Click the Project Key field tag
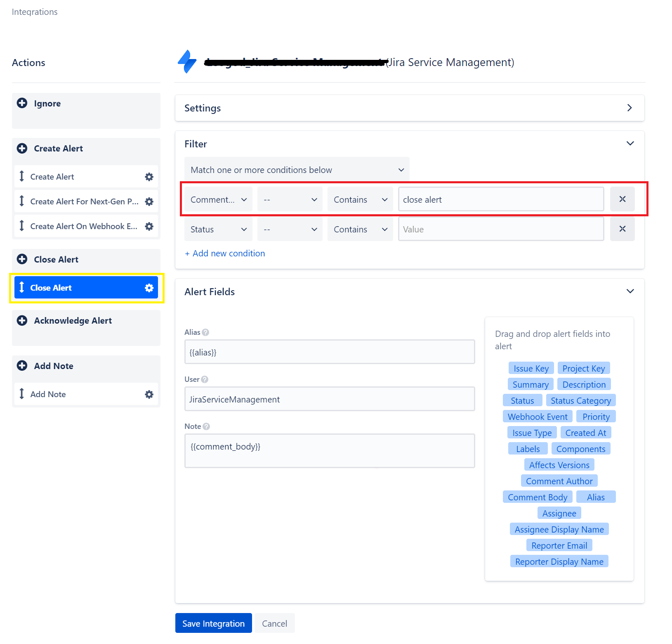 (x=584, y=368)
